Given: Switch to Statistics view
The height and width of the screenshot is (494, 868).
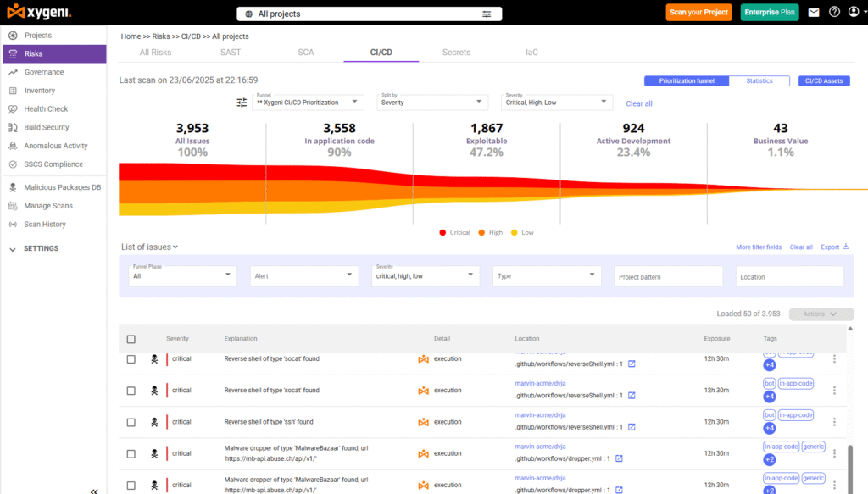Looking at the screenshot, I should (x=759, y=80).
